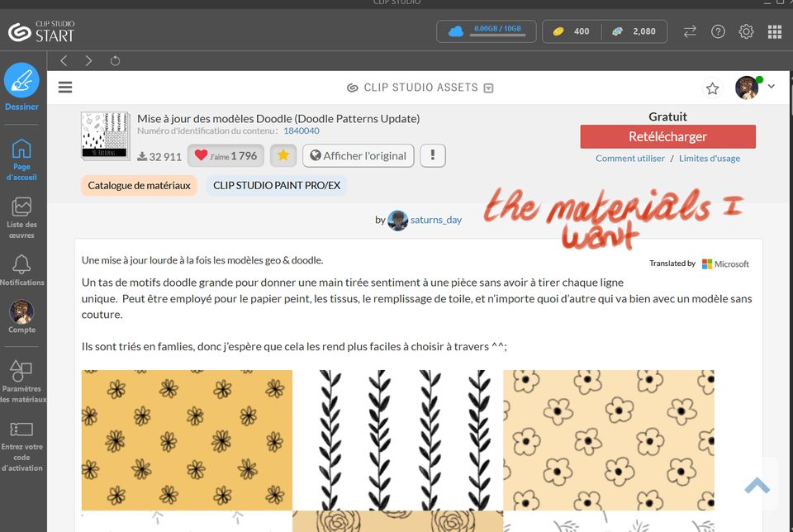Click Afficher l'original button
The width and height of the screenshot is (793, 532).
coord(358,156)
